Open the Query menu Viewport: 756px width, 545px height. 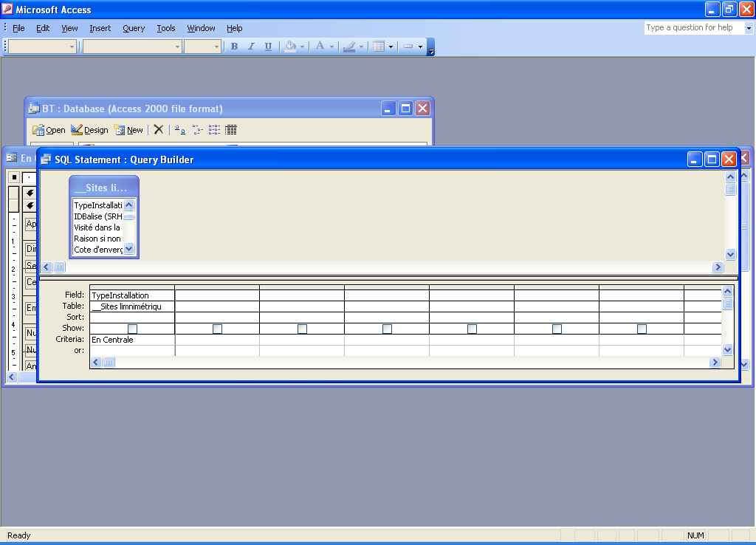134,28
